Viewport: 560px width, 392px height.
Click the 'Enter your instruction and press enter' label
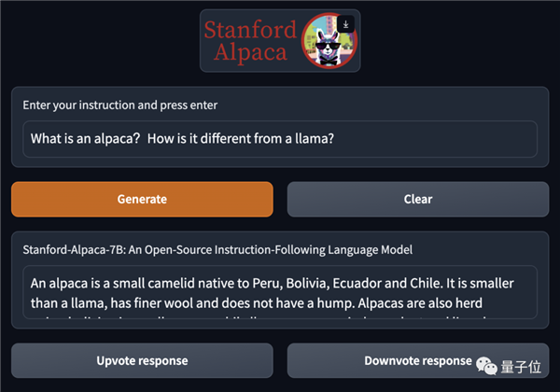[120, 105]
